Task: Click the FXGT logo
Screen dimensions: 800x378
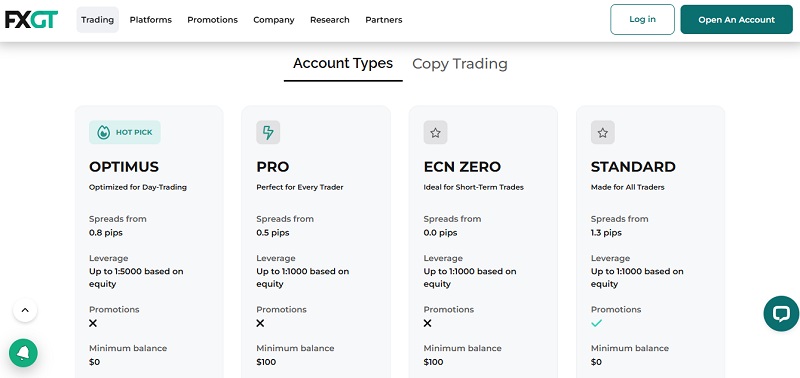Action: click(x=32, y=19)
